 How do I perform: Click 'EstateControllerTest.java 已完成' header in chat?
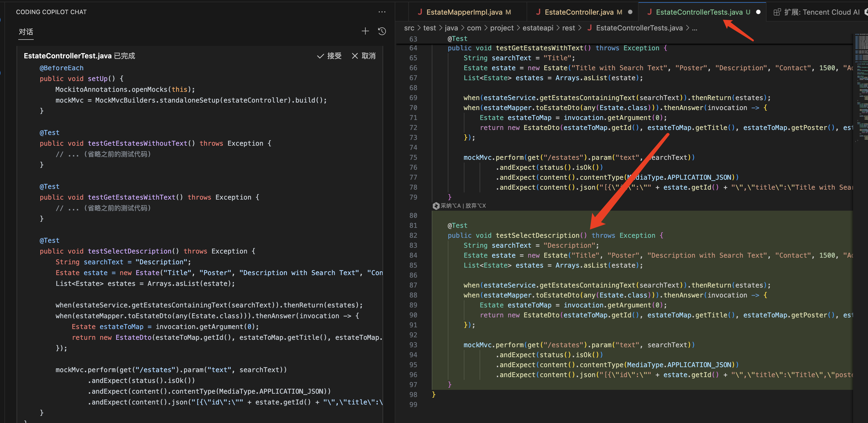tap(79, 56)
